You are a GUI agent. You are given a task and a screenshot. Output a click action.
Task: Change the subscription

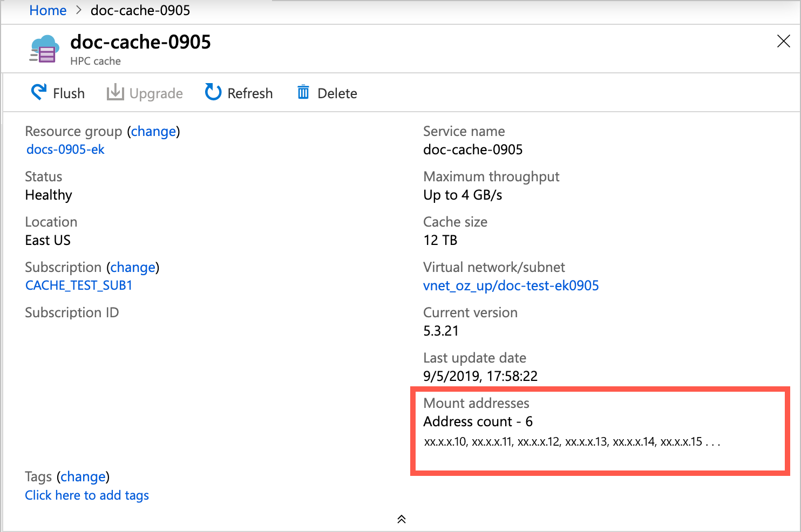coord(133,267)
